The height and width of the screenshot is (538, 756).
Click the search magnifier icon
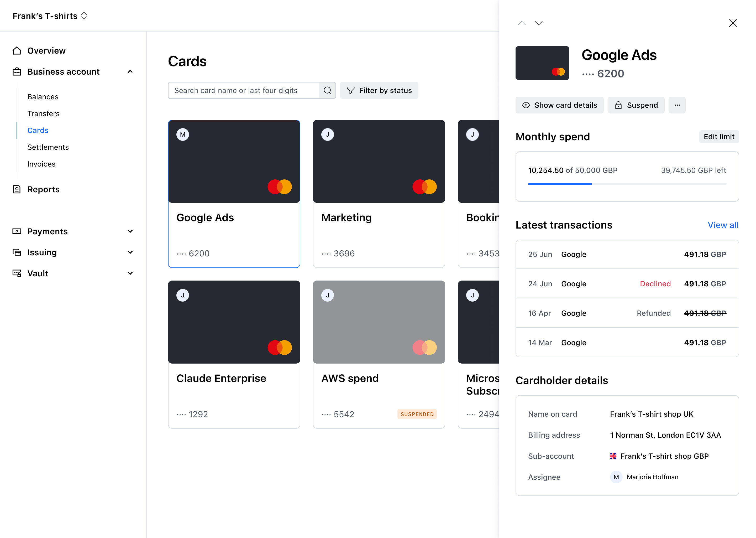click(x=327, y=90)
